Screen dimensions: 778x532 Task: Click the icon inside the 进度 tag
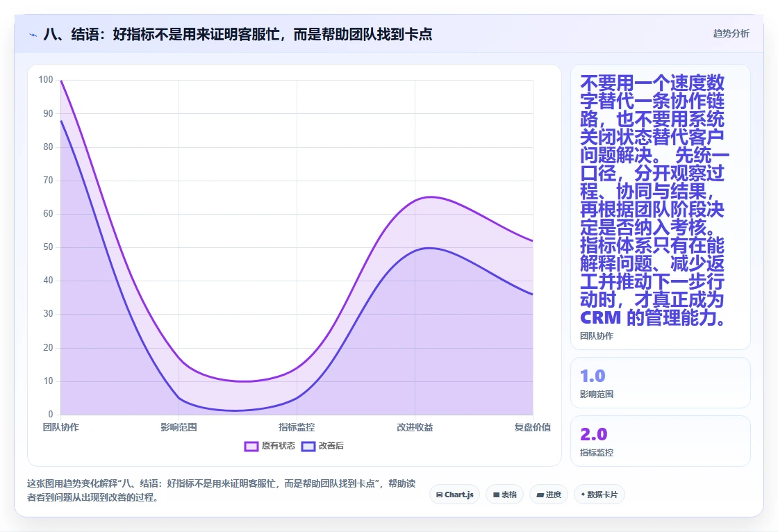coord(540,494)
